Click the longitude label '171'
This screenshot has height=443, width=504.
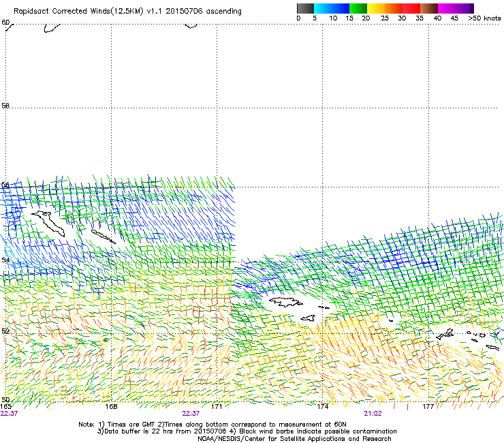click(x=217, y=406)
